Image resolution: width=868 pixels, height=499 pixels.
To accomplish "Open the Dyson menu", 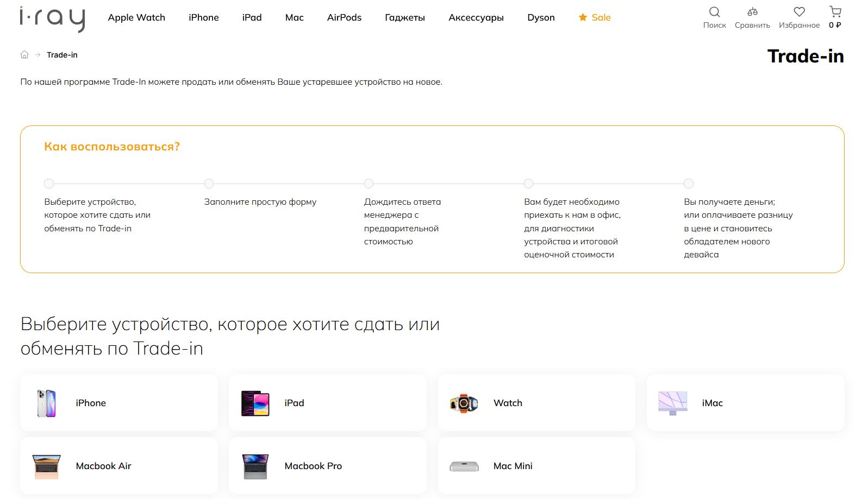I will tap(541, 17).
